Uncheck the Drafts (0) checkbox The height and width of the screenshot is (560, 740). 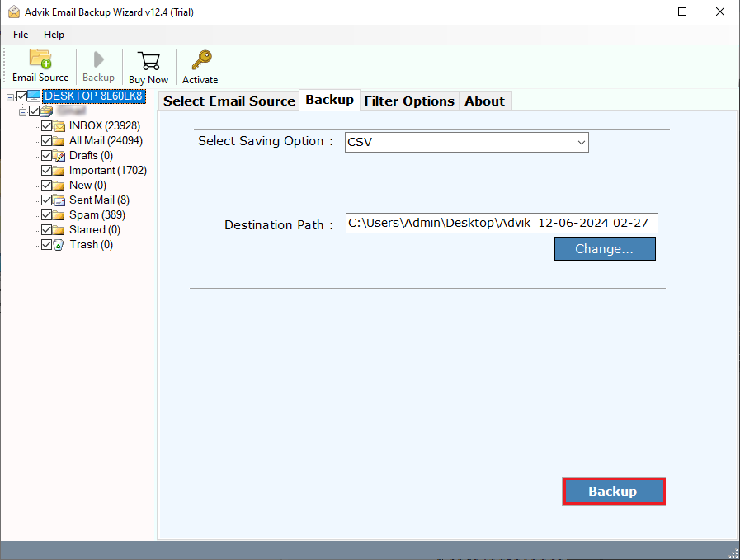tap(46, 156)
